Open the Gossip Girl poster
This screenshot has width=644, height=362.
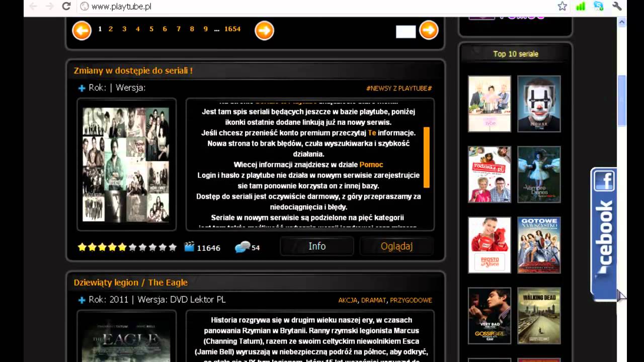tap(490, 316)
